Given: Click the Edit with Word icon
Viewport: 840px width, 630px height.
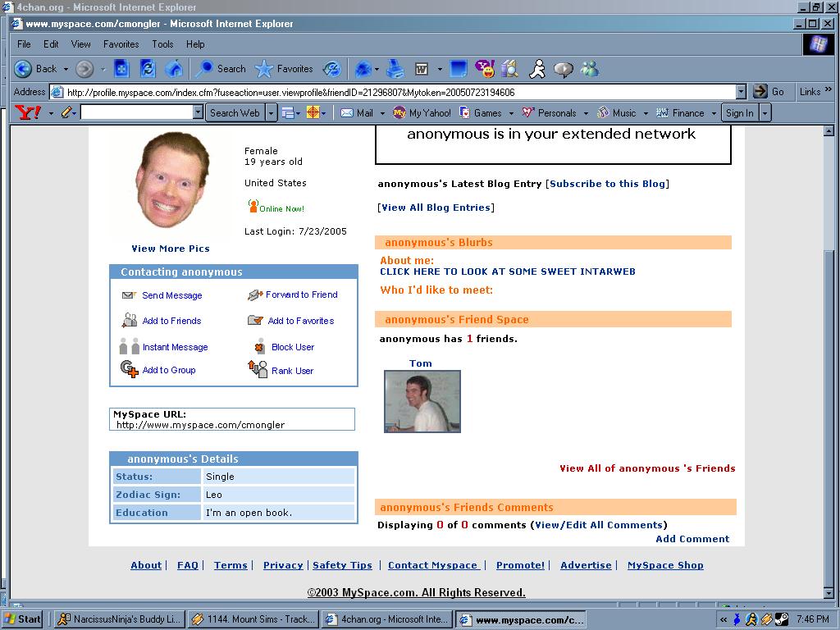Looking at the screenshot, I should tap(422, 69).
